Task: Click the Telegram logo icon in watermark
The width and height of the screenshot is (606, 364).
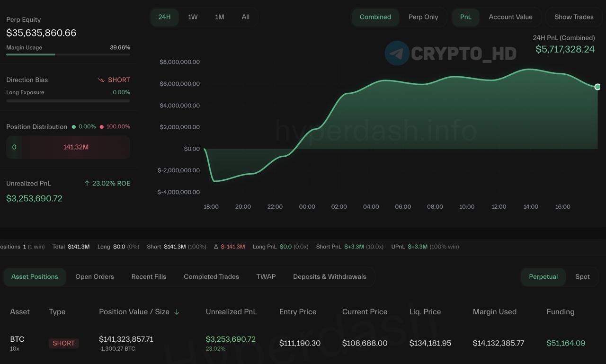Action: (397, 53)
